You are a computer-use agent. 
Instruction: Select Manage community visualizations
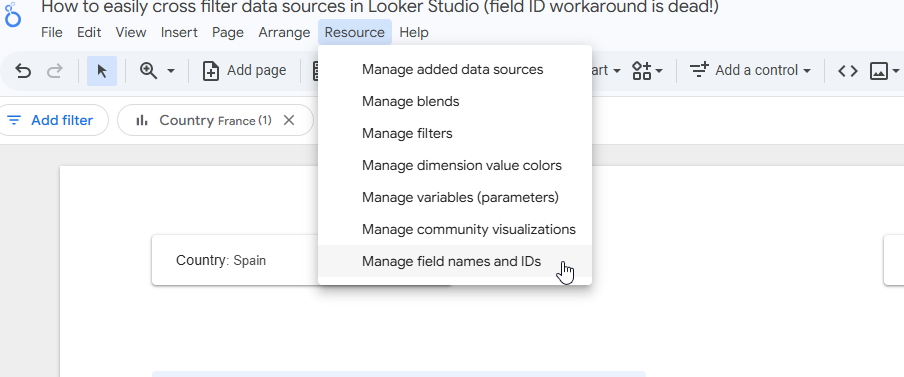pyautogui.click(x=454, y=229)
